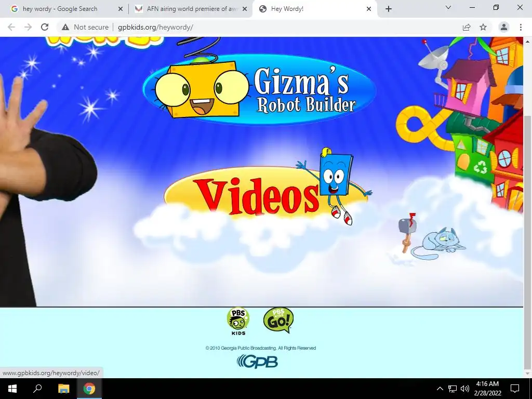Open Chrome three-dot menu
Viewport: 532px width, 399px height.
[521, 27]
